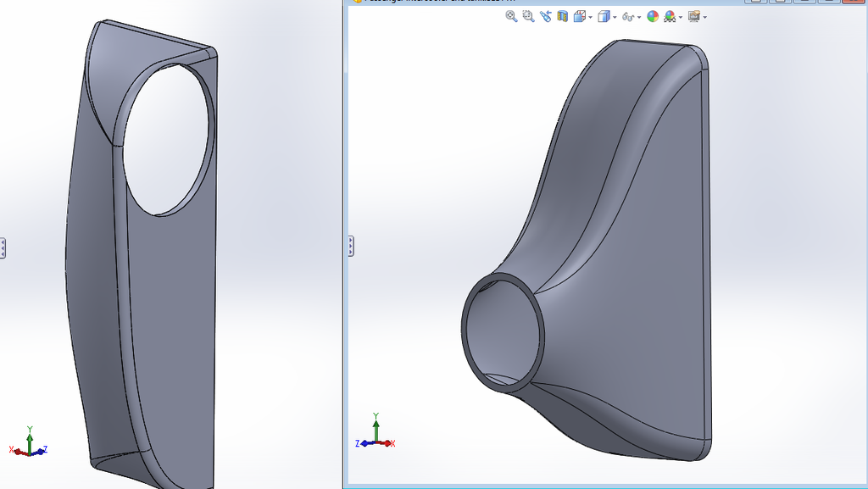Expand the Hide/Show Items dropdown arrow
Screen dimensions: 868x489
click(639, 18)
